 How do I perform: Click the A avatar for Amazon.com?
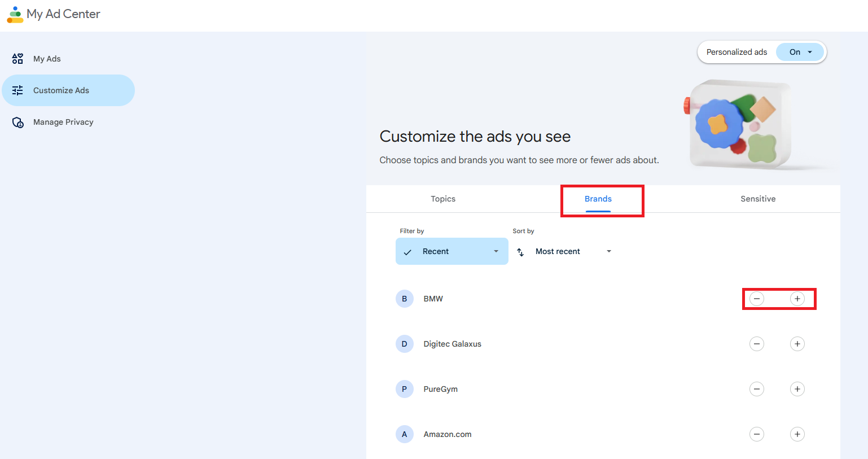coord(405,434)
